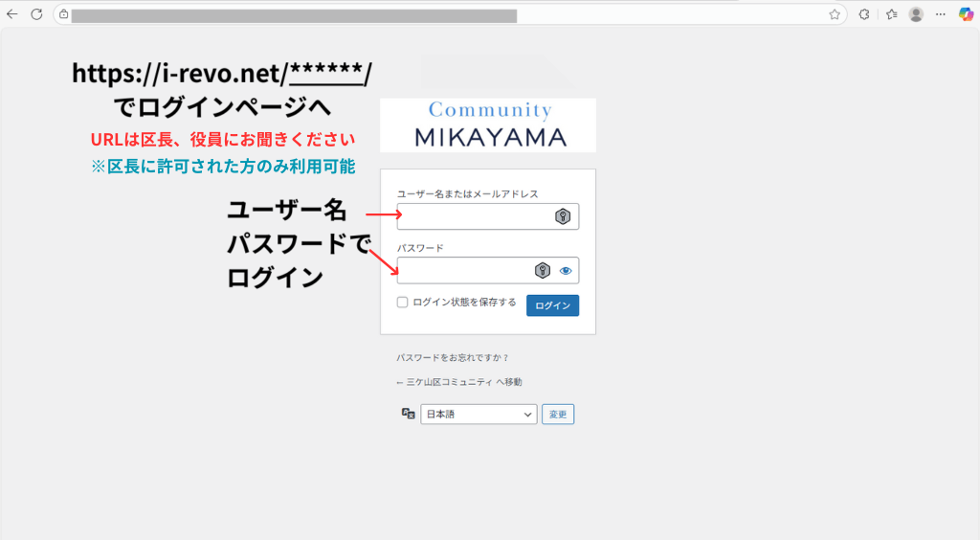Open the パスワードをお忘れですか？ link

453,358
